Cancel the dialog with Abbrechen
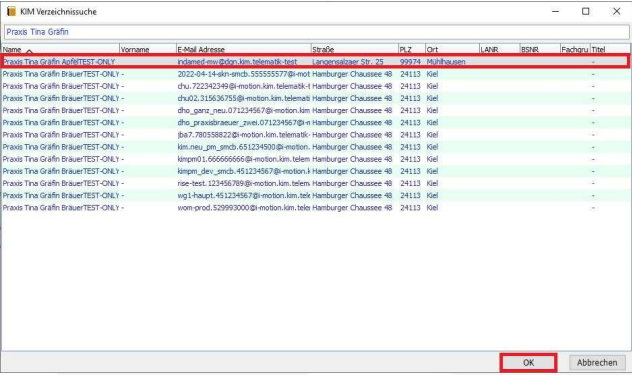The image size is (632, 375). (x=597, y=362)
